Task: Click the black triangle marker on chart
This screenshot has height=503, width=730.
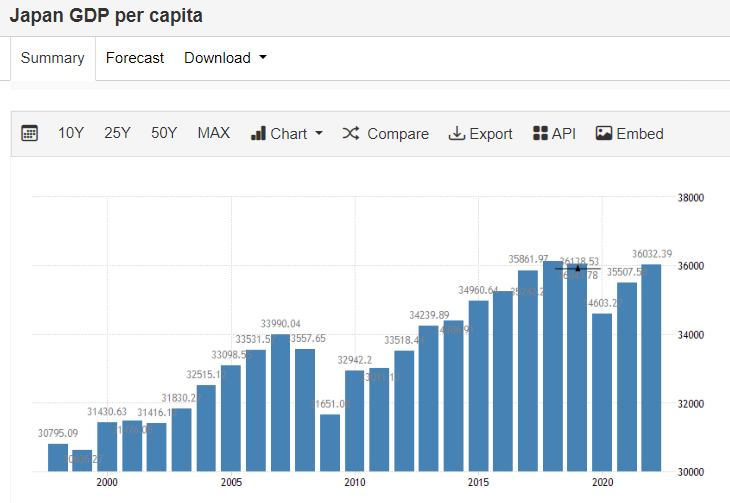Action: (578, 268)
